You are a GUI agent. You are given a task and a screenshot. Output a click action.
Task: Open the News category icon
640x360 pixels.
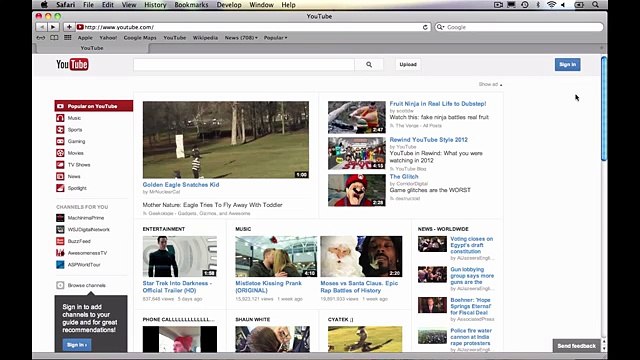click(60, 176)
